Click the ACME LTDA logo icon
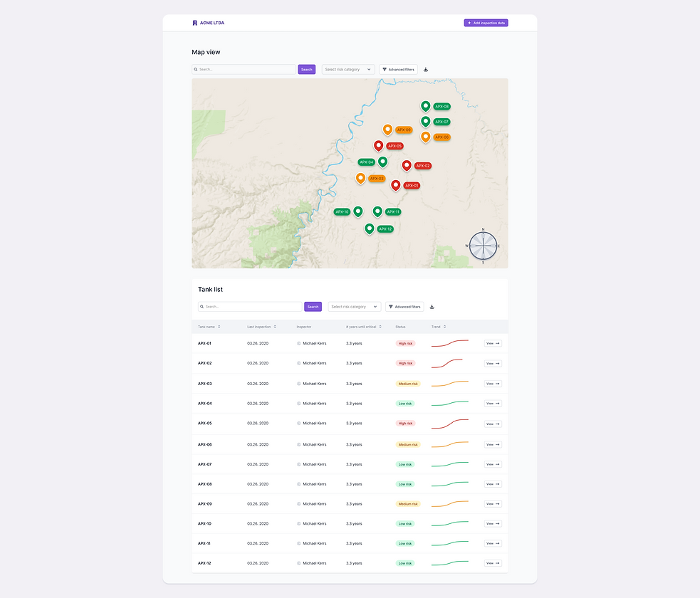The height and width of the screenshot is (598, 700). pyautogui.click(x=194, y=22)
